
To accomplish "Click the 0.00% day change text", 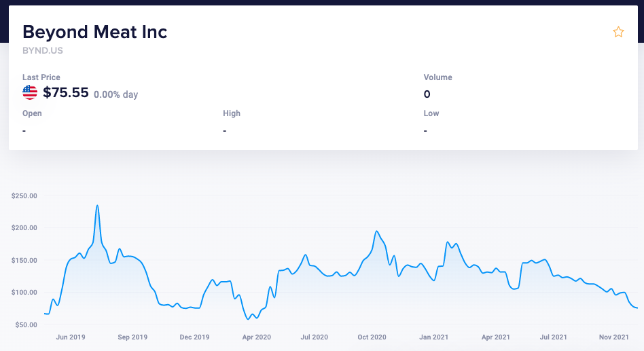I will point(115,94).
